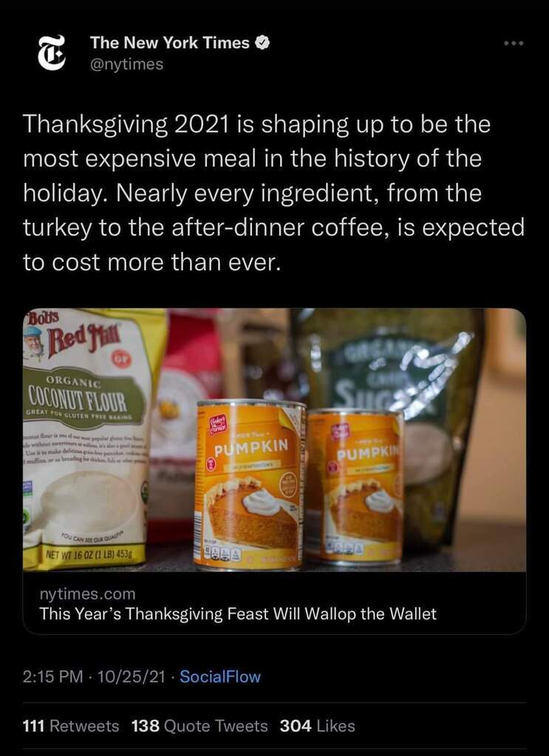Open the three-dot more options menu
This screenshot has width=549, height=756.
pos(514,44)
